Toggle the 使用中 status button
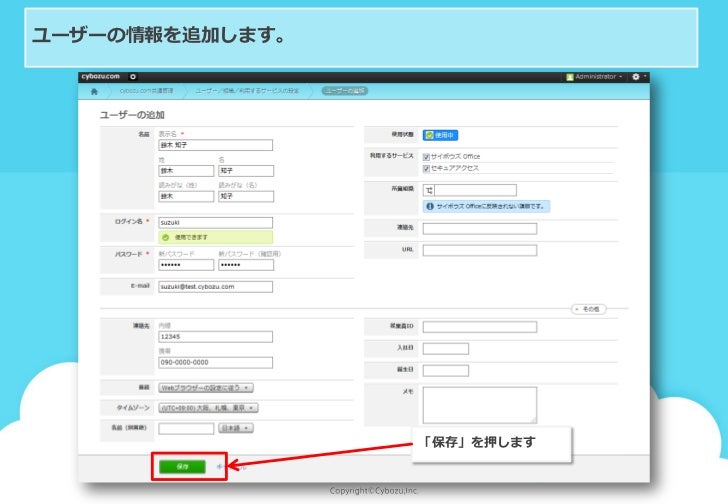728x504 pixels. 440,135
